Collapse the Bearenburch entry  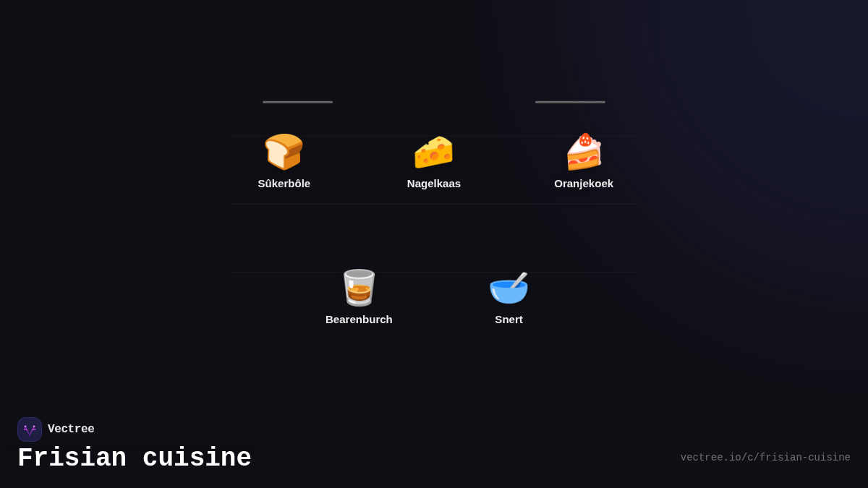(x=359, y=299)
